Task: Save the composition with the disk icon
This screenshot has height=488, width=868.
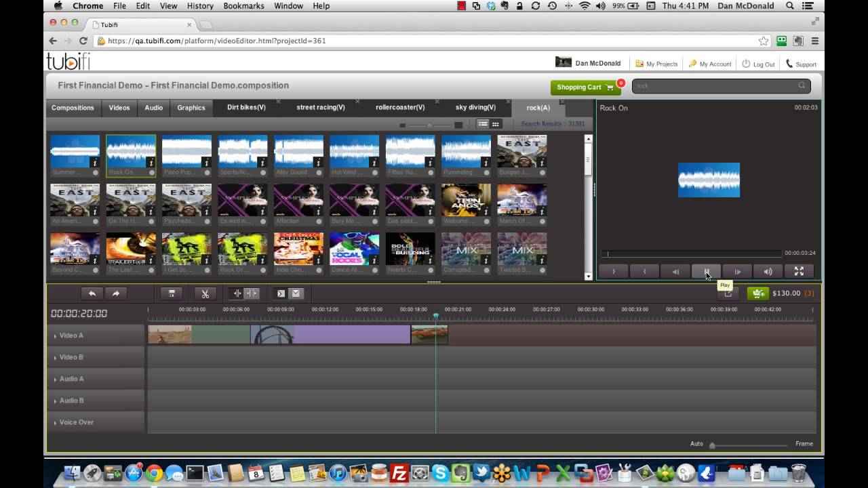Action: (x=172, y=293)
